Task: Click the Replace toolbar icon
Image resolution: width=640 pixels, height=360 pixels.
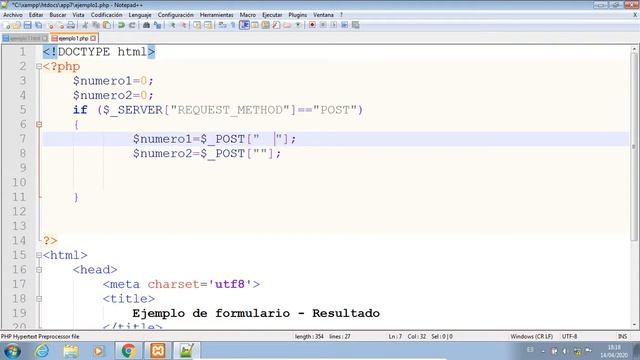Action: click(158, 25)
